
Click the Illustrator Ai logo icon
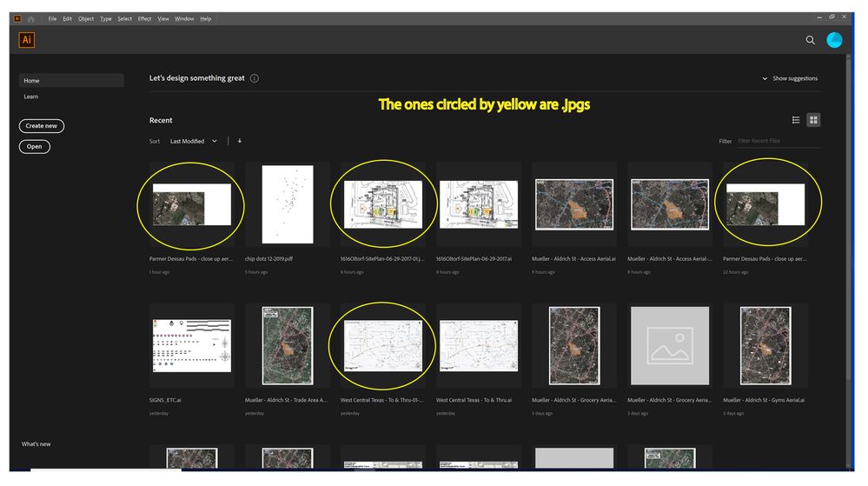click(27, 40)
